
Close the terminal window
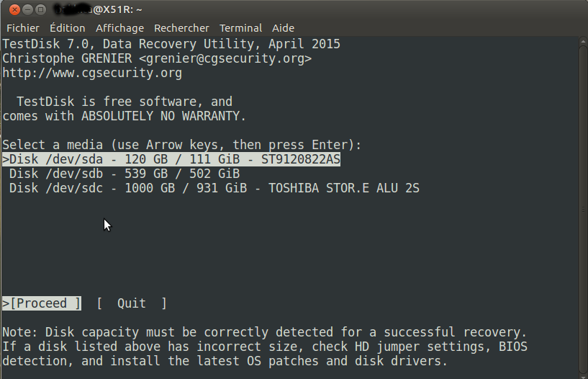(x=12, y=10)
